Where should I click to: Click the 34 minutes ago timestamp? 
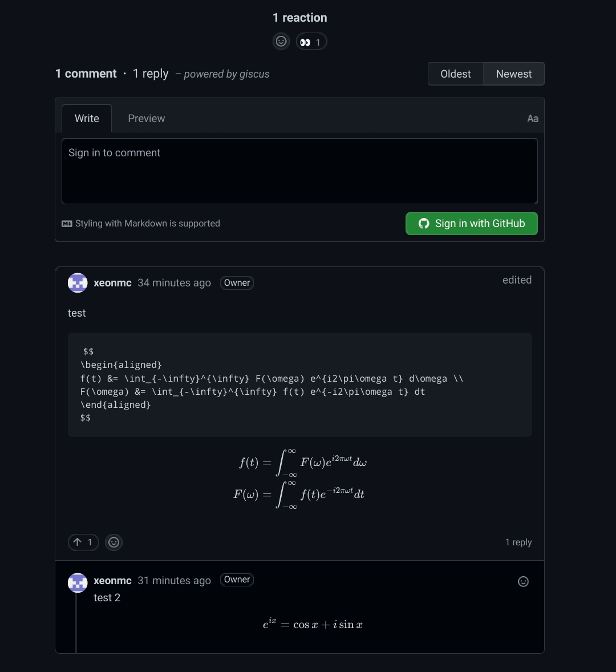pyautogui.click(x=174, y=282)
